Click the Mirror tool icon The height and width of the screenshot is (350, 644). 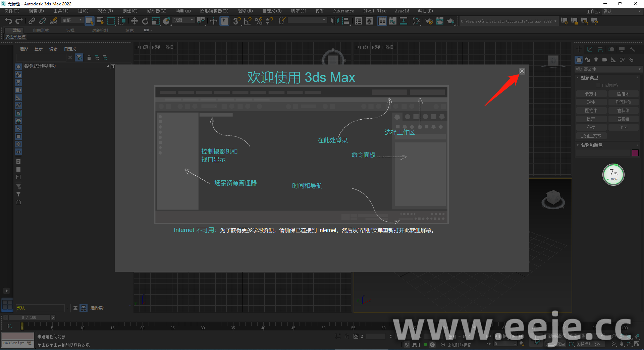point(334,21)
